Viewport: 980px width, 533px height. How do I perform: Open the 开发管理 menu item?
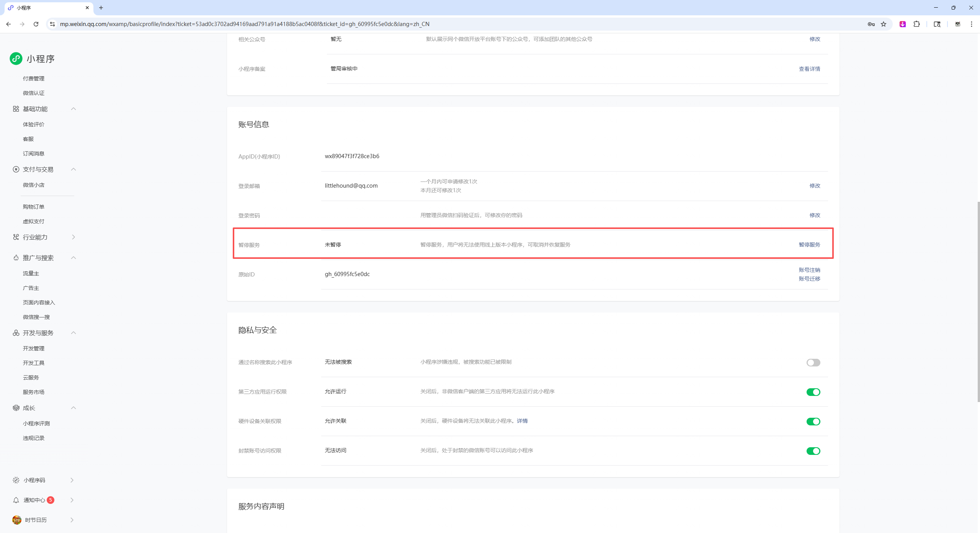coord(34,348)
